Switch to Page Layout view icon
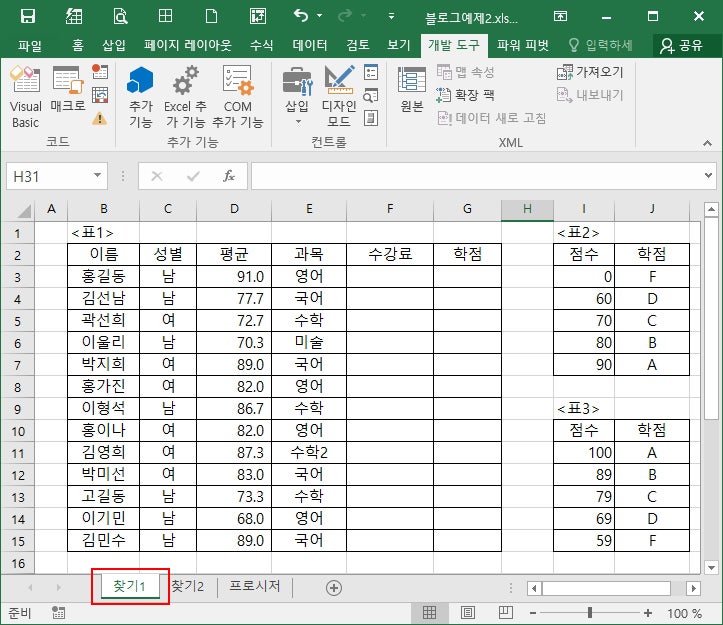Viewport: 723px width, 625px height. coord(468,613)
